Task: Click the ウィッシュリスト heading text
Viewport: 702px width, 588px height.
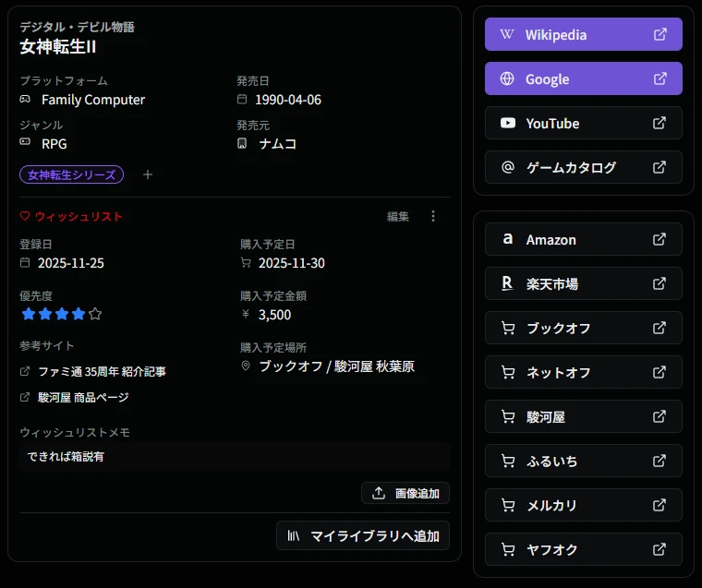Action: [79, 217]
